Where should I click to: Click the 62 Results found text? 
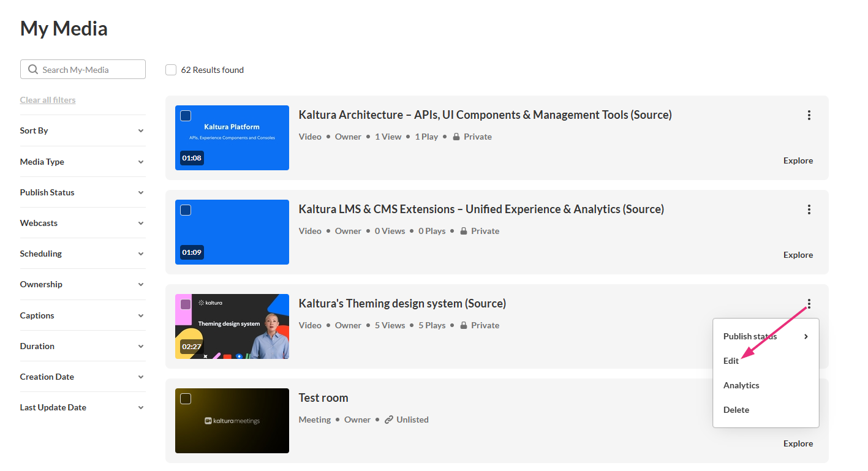(x=213, y=70)
